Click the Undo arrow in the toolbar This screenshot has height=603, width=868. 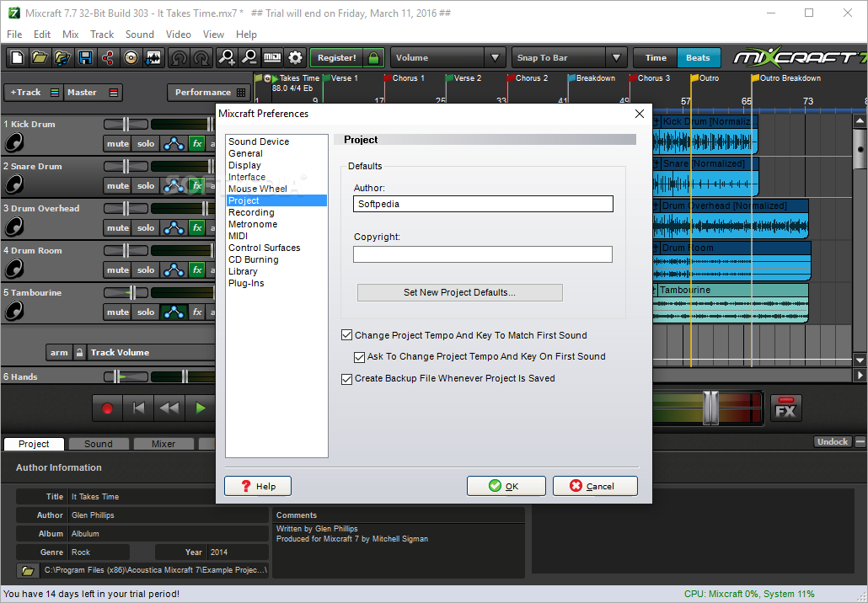click(179, 57)
